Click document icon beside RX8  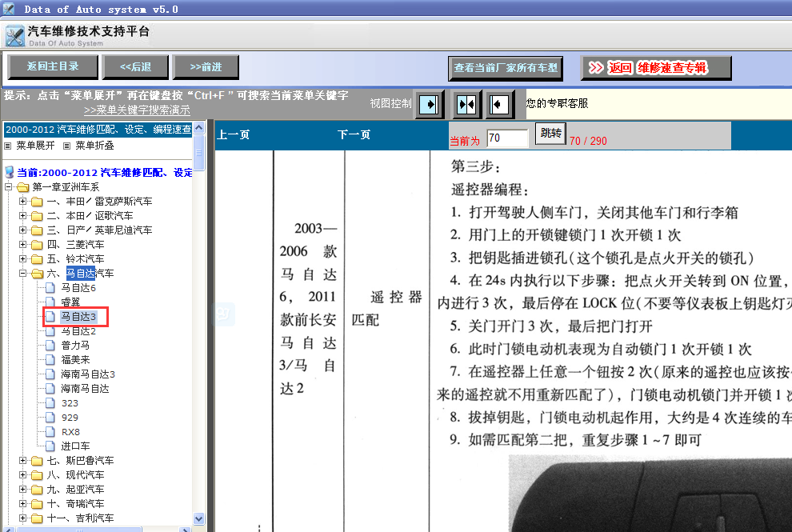[x=50, y=432]
